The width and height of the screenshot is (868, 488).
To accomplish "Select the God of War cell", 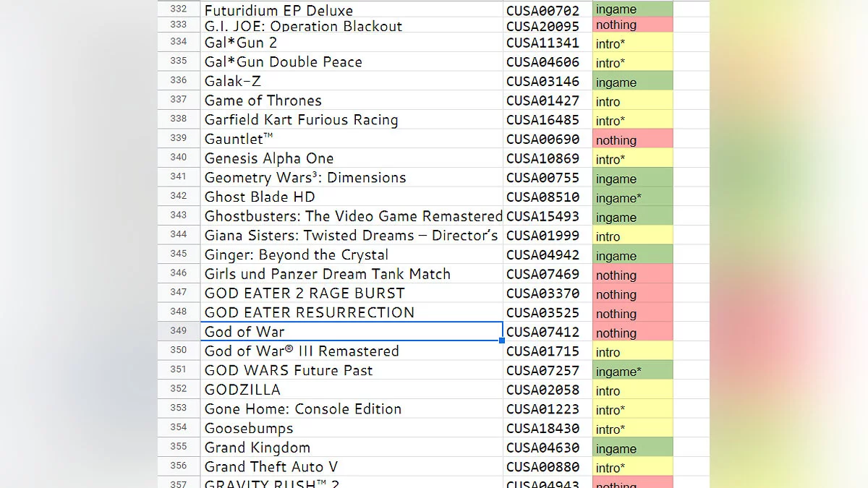I will coord(352,332).
